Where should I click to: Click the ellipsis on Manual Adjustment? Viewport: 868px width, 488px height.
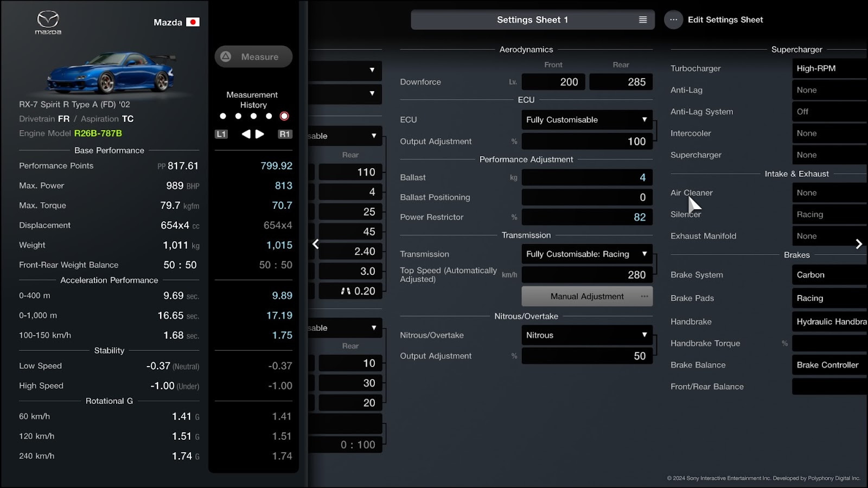pyautogui.click(x=644, y=296)
